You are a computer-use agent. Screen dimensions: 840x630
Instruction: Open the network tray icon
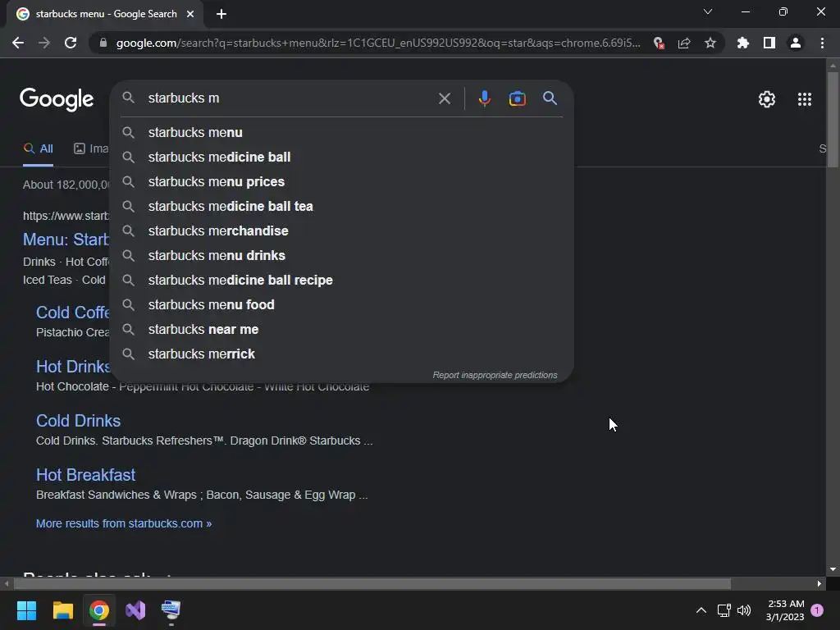pyautogui.click(x=724, y=610)
